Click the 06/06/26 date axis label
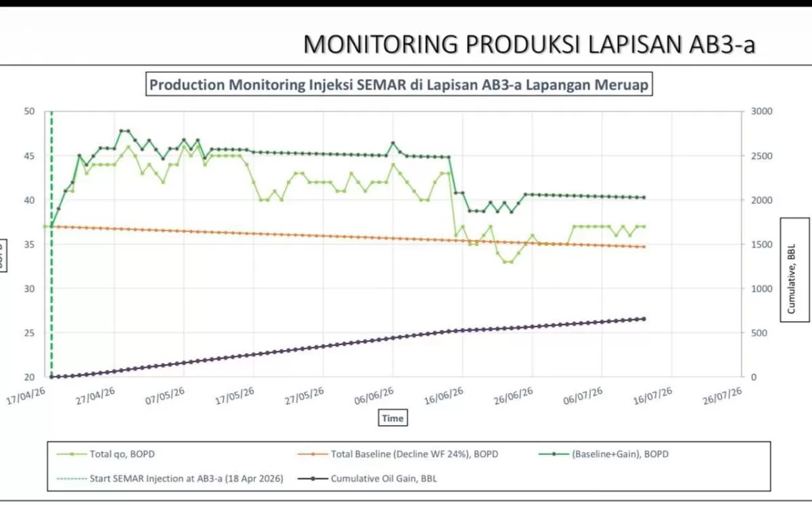The width and height of the screenshot is (812, 505). click(376, 396)
